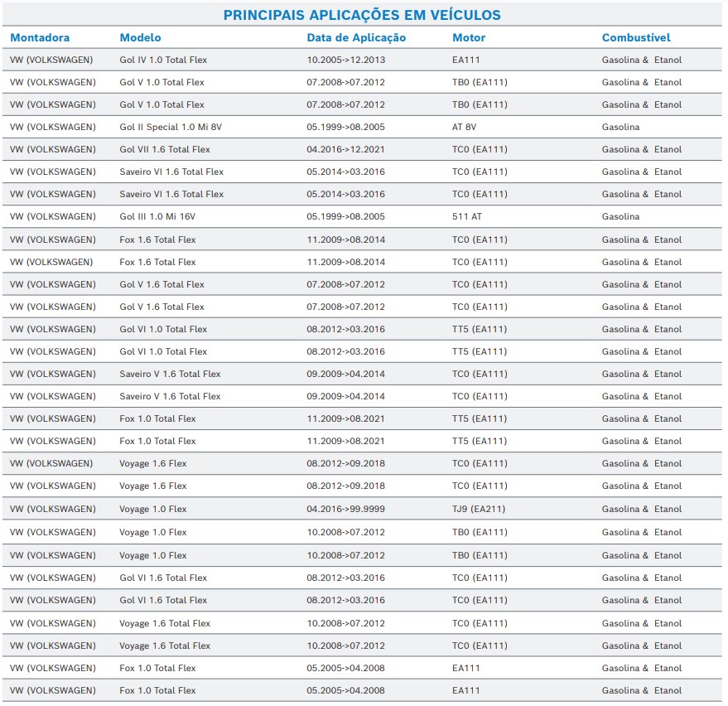
Task: Select 'Gasolina & Etanol' in the Gol VII row
Action: pyautogui.click(x=642, y=149)
